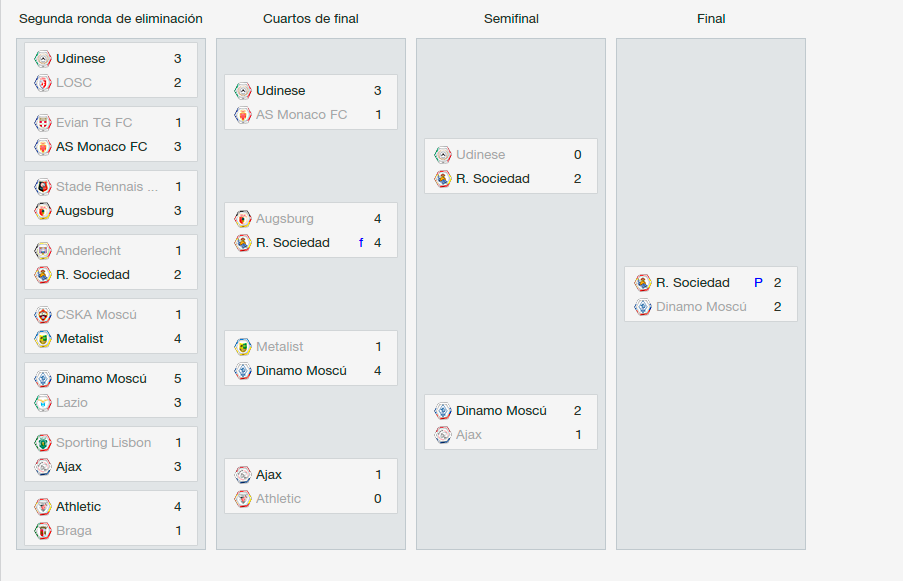Click the Lazio team crest icon
Screen dimensions: 903x581
(43, 403)
